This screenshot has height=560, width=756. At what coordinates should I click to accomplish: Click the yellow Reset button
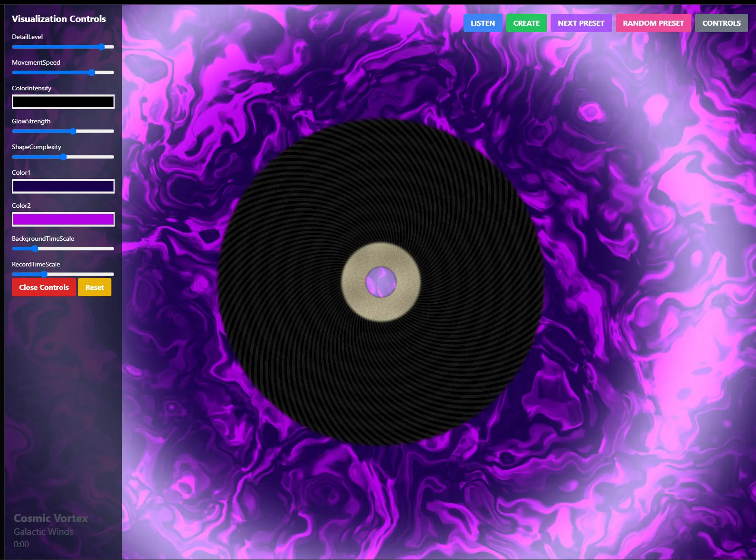click(94, 287)
